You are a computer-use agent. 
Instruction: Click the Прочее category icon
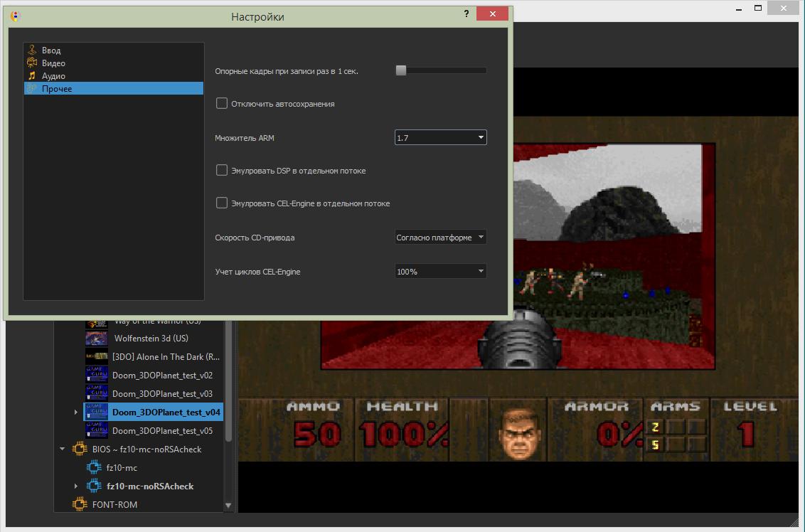32,88
